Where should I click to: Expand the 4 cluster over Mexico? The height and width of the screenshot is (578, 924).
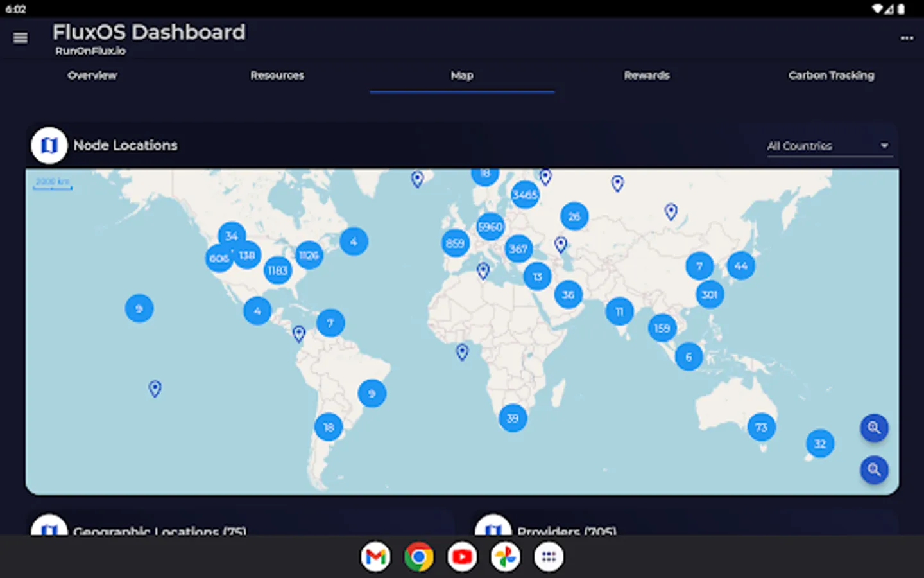[x=257, y=311]
